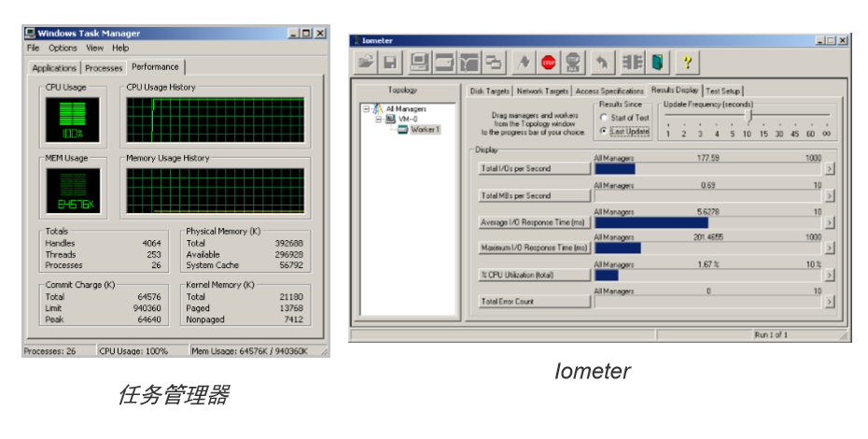Click 'CPU Usage: 100%' in status bar
Image resolution: width=868 pixels, height=439 pixels.
133,351
